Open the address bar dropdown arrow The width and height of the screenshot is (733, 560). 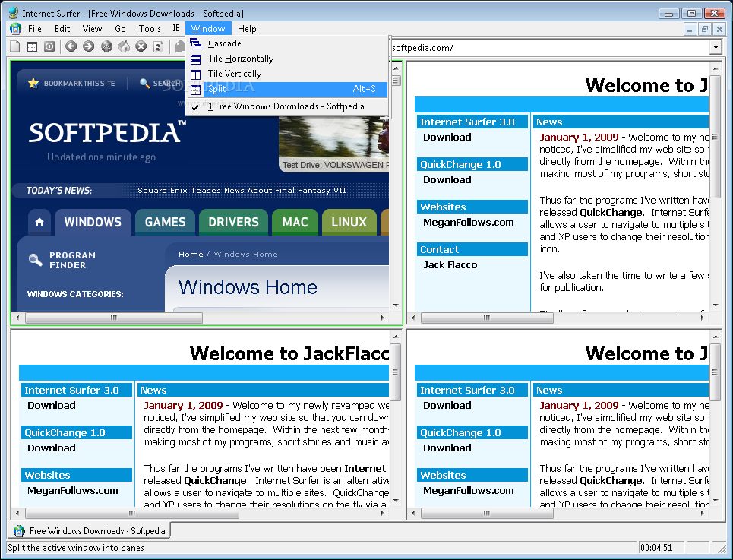[716, 47]
